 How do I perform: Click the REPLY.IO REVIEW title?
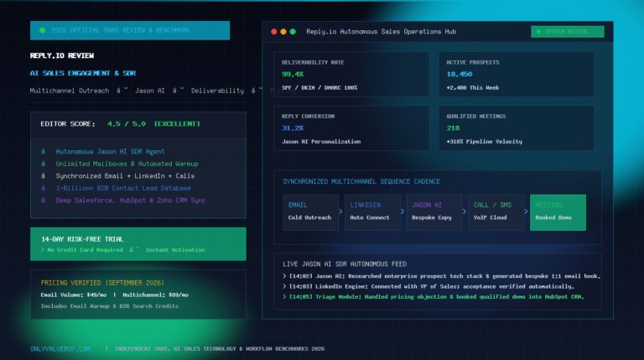(x=62, y=55)
